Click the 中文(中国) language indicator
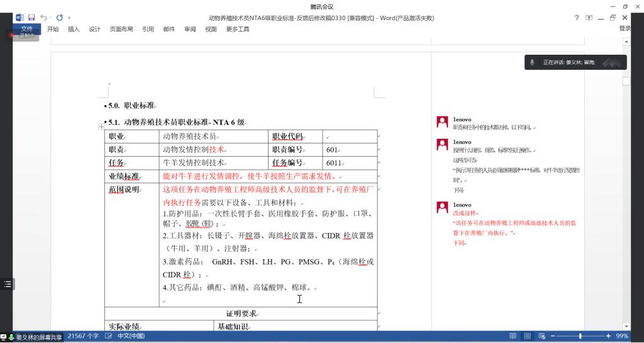 click(x=131, y=336)
